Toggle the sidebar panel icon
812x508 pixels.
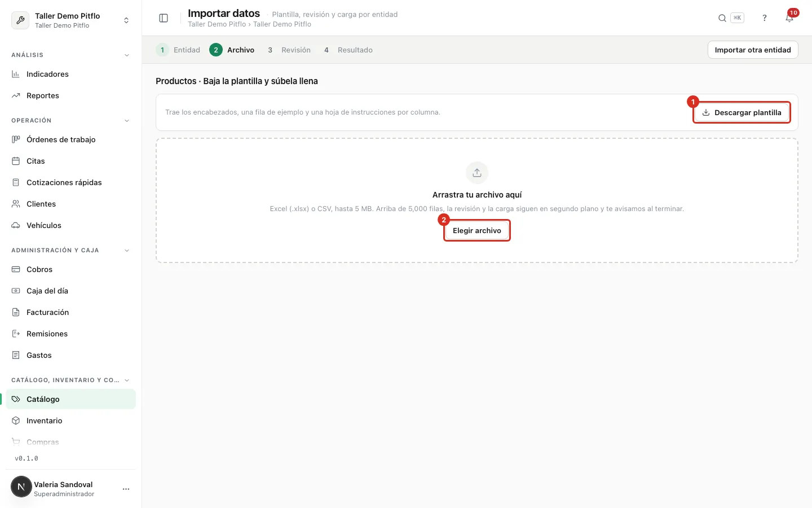click(164, 18)
